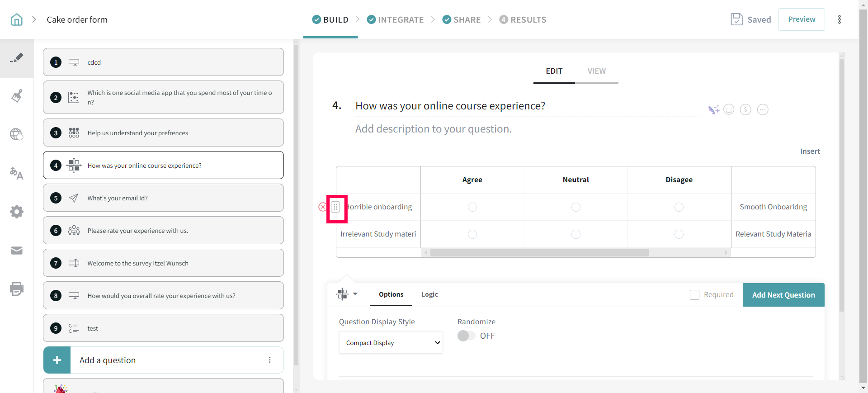Switch to the VIEW tab
Image resolution: width=868 pixels, height=393 pixels.
(x=596, y=71)
